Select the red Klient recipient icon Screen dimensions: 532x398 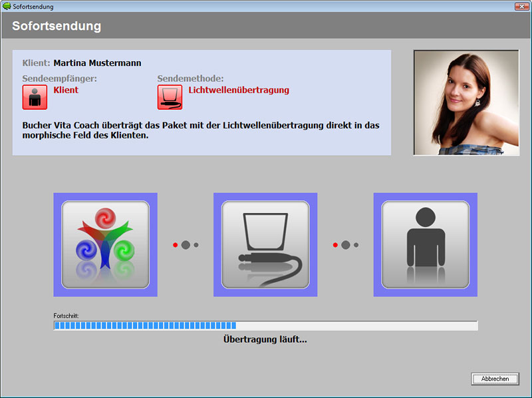pos(35,97)
